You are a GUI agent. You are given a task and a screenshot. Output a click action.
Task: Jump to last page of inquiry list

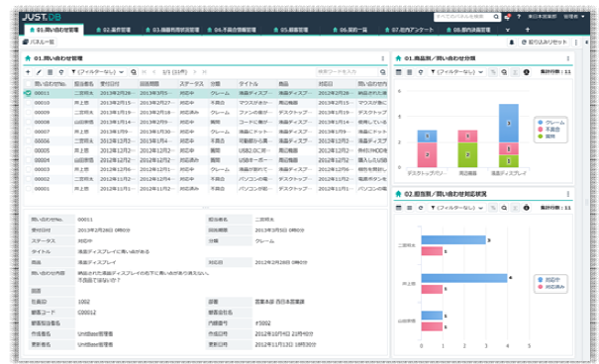coord(204,72)
